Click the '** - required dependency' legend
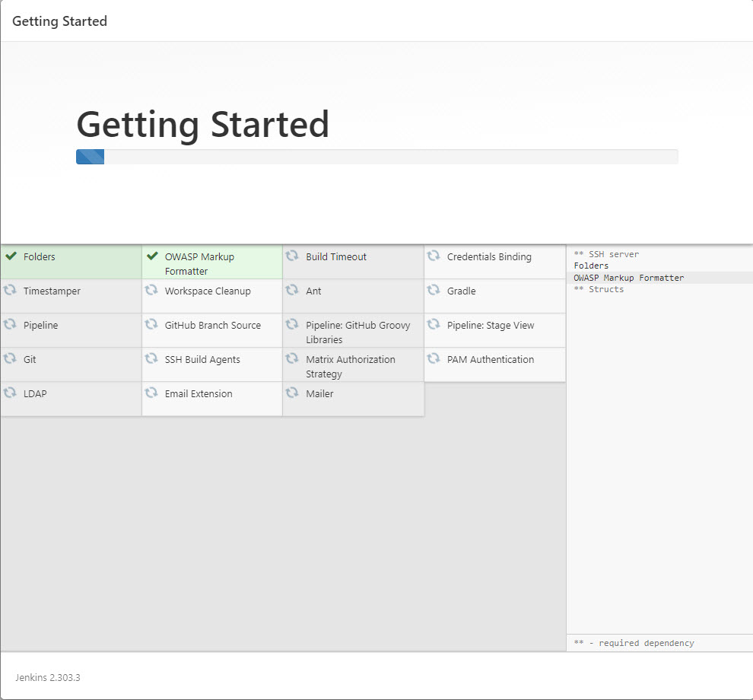 click(634, 643)
